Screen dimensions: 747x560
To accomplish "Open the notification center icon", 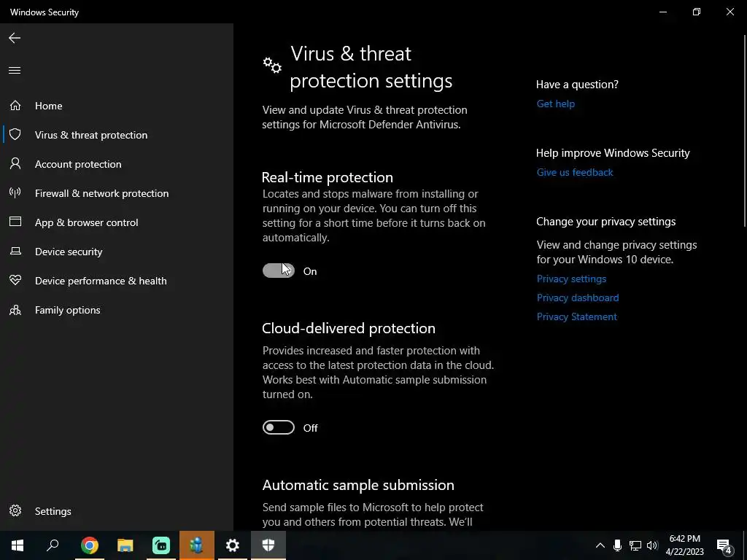I will pos(724,546).
